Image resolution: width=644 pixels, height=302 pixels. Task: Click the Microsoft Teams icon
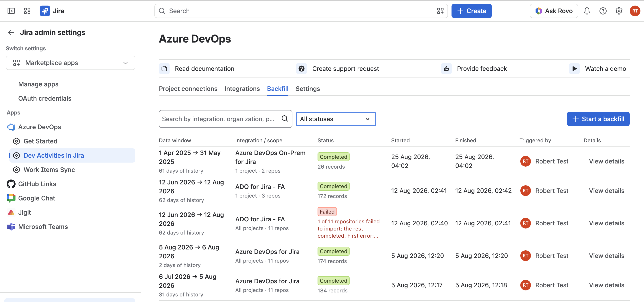pyautogui.click(x=11, y=227)
